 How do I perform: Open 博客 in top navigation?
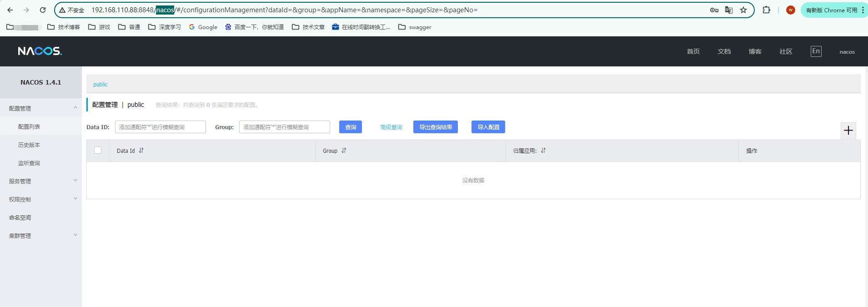755,51
